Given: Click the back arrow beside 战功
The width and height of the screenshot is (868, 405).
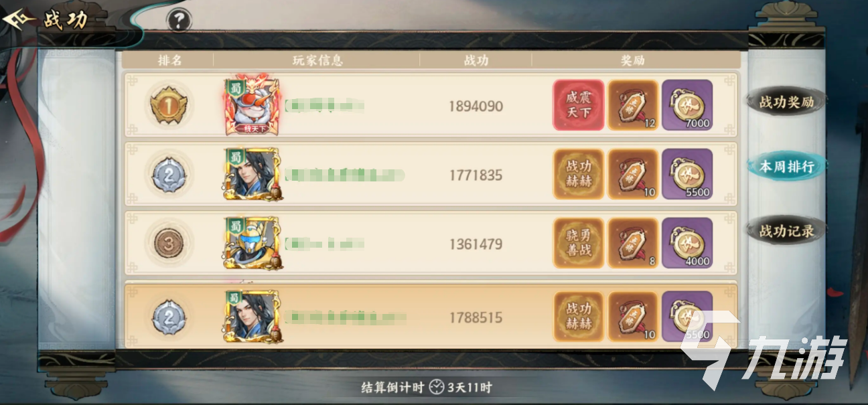Looking at the screenshot, I should click(x=19, y=19).
